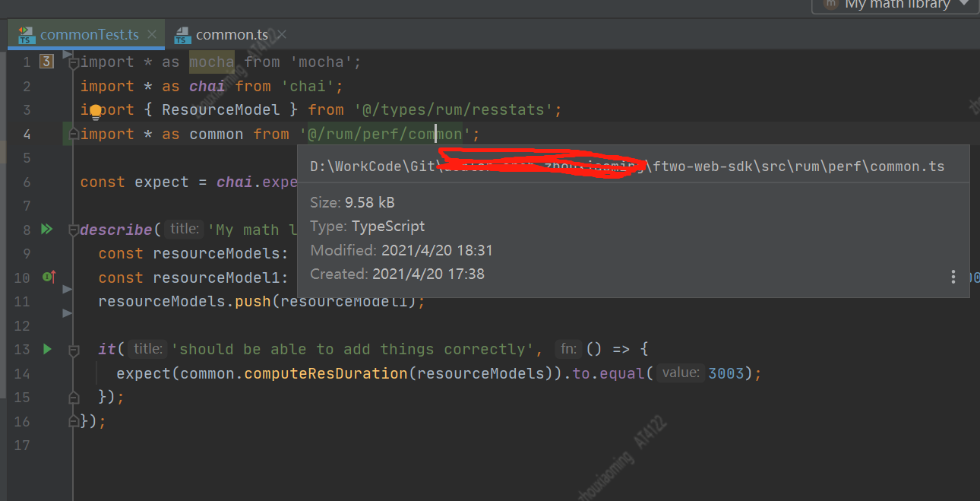The image size is (980, 501).
Task: Click the lightbulb intention icon near line 3
Action: 94,112
